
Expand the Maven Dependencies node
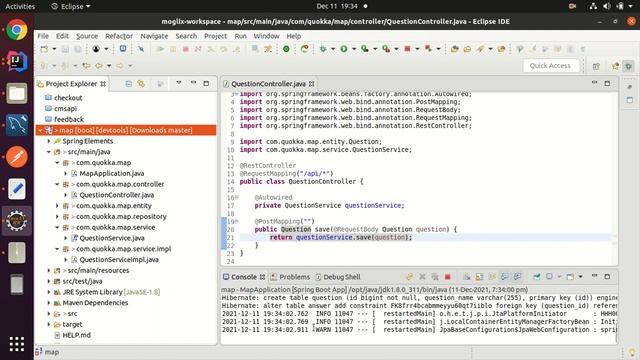click(49, 303)
